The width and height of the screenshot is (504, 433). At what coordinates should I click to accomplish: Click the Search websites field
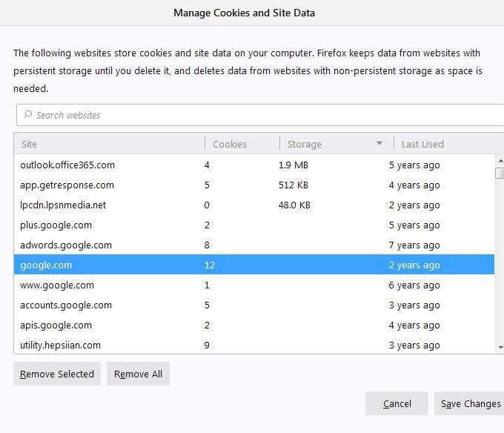click(259, 115)
